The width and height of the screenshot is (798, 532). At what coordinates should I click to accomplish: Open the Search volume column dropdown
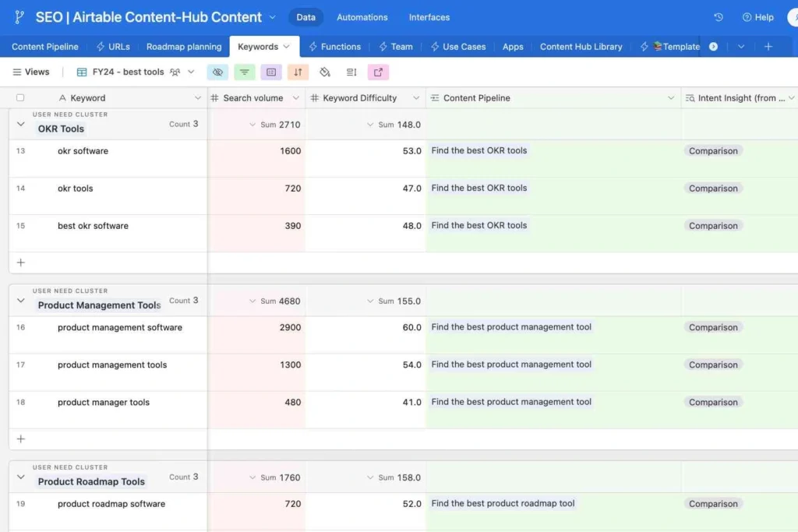click(x=295, y=98)
